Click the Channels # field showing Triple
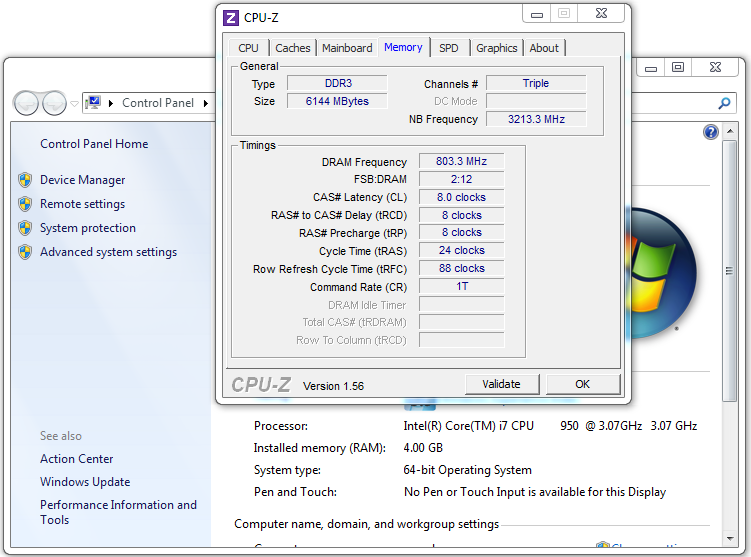This screenshot has width=751, height=557. pyautogui.click(x=536, y=83)
